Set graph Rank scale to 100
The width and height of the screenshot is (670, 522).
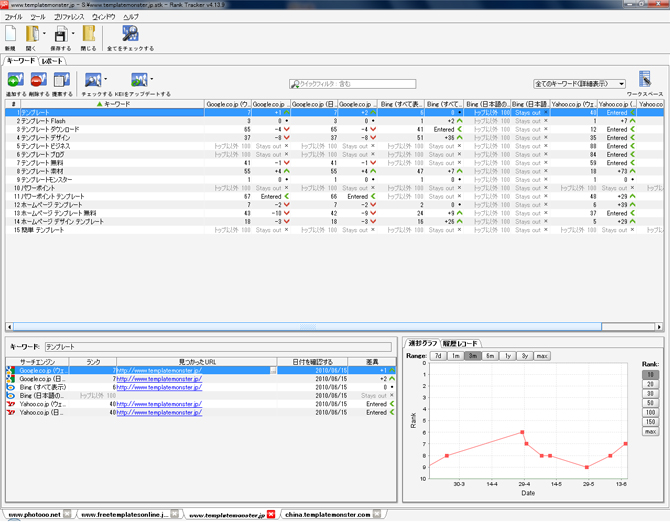[650, 412]
